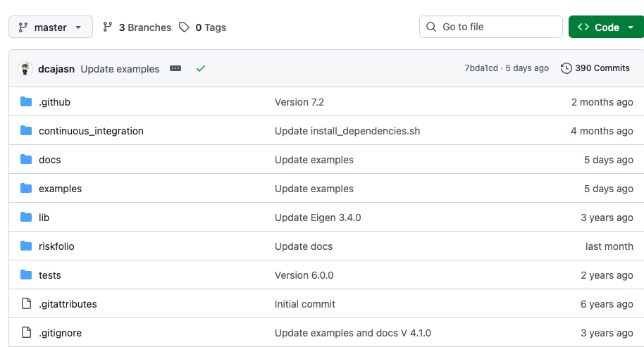Click the green commit status checkmark

click(x=200, y=68)
